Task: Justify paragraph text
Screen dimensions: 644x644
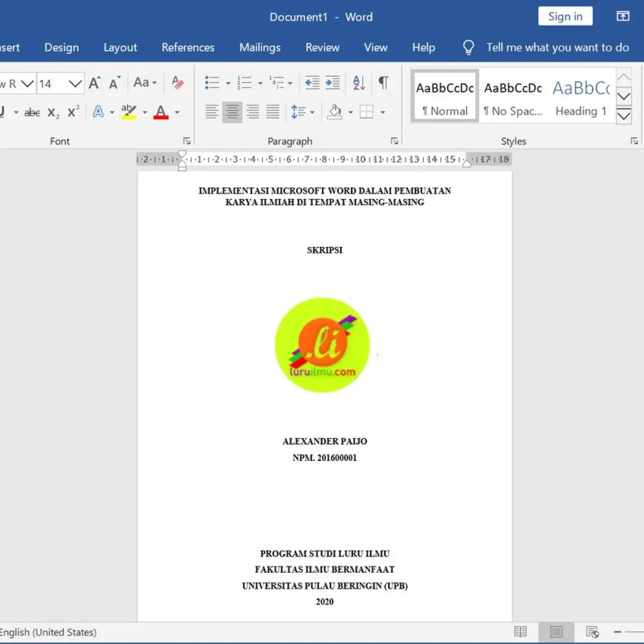Action: 273,112
